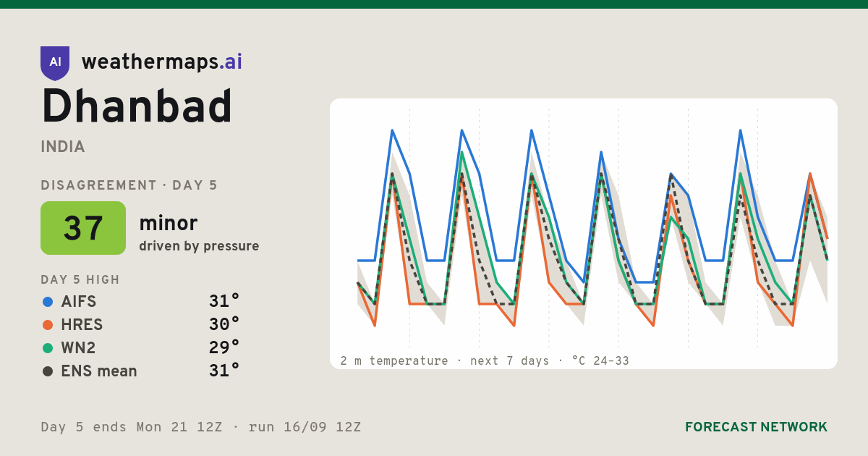Click the Dhanbad city heading
The height and width of the screenshot is (456, 868).
(x=137, y=107)
